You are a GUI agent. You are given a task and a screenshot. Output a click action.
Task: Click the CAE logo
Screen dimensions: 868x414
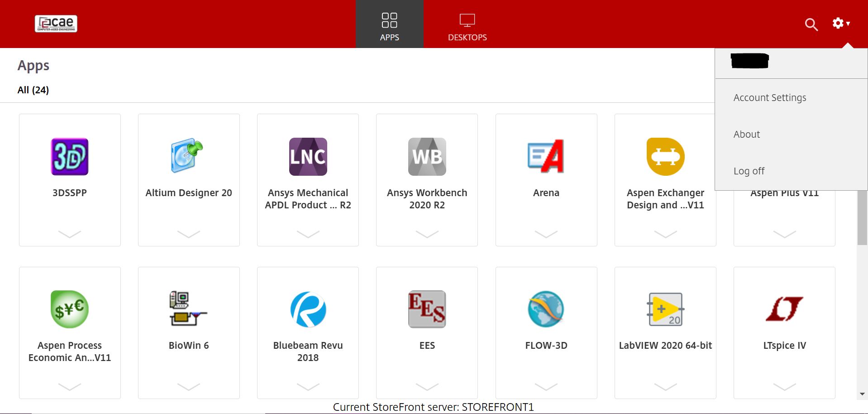[56, 24]
